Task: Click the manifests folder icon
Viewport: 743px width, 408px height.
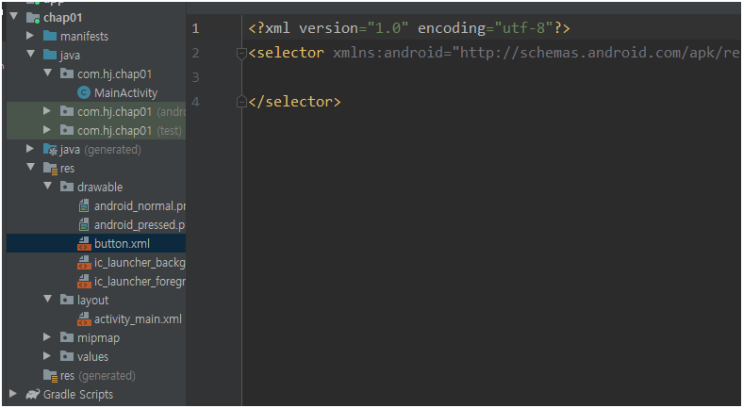Action: pyautogui.click(x=50, y=36)
